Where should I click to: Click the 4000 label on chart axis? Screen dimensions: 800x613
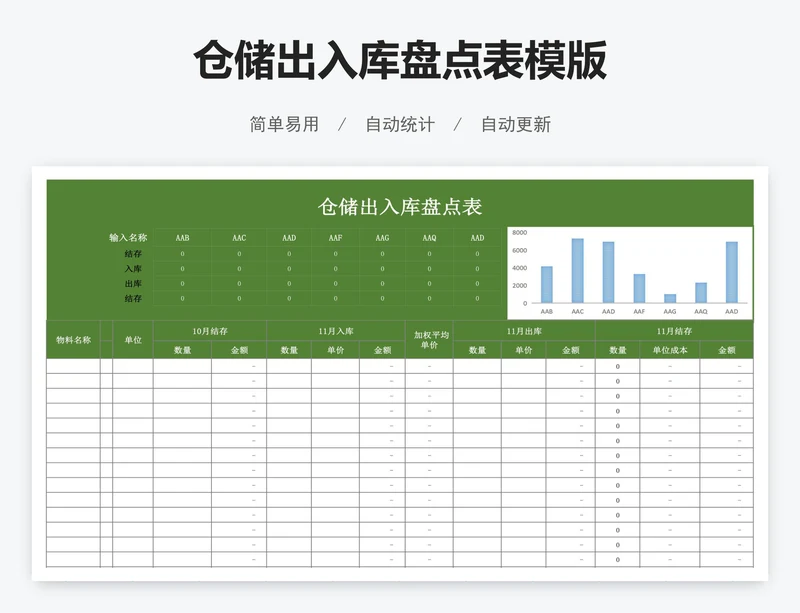519,267
